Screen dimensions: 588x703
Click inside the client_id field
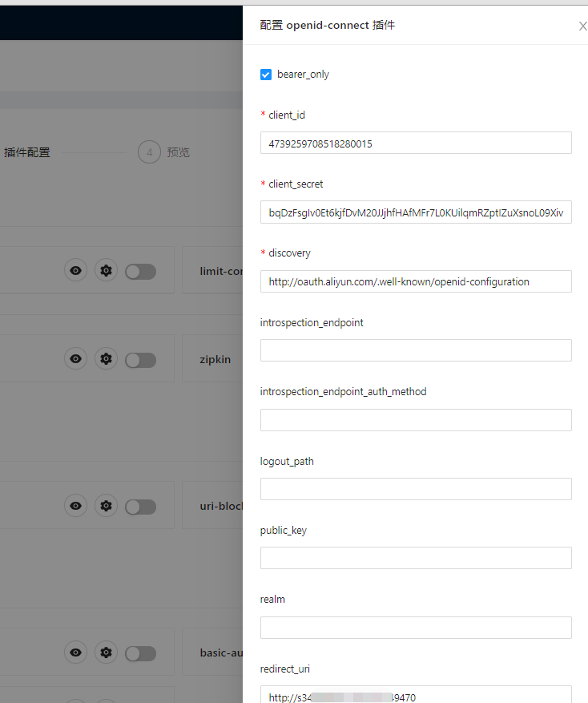click(415, 142)
